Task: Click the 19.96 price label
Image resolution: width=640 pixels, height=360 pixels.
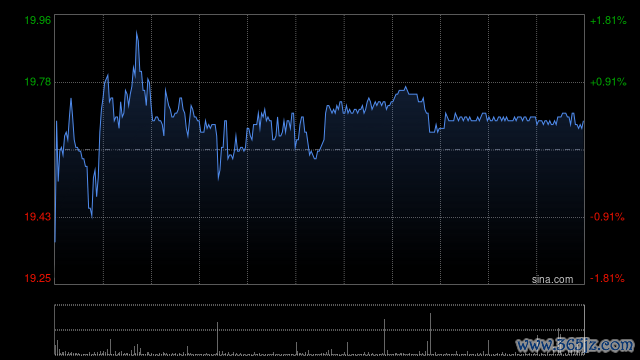Action: tap(38, 20)
